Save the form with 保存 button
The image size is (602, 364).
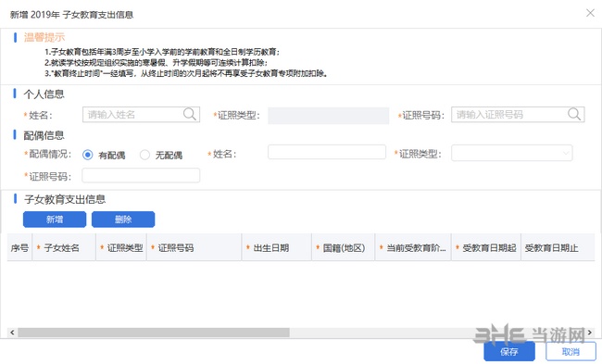click(x=509, y=351)
